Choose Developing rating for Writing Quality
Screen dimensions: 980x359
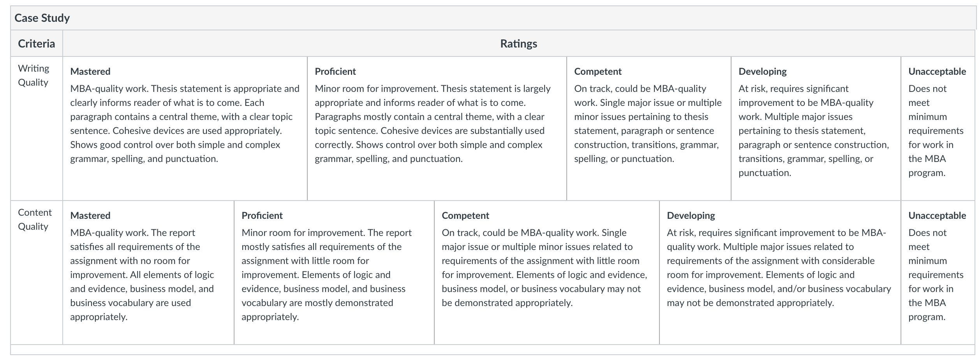pos(816,128)
